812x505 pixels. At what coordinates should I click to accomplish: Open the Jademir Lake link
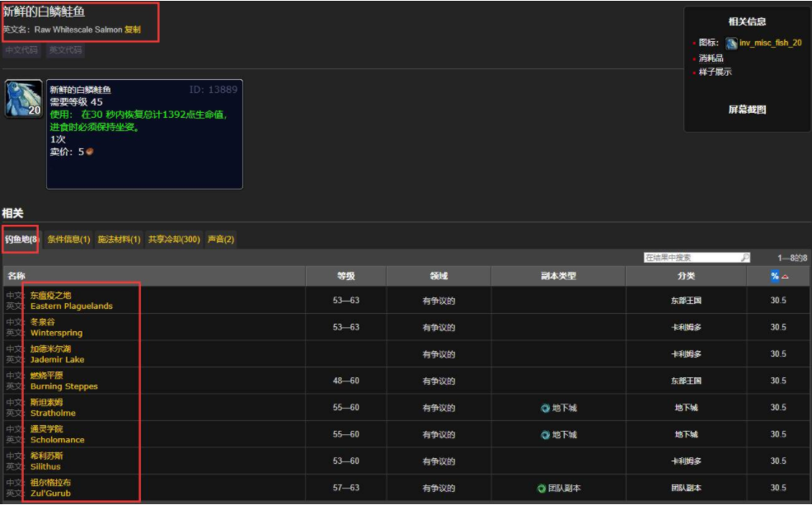(58, 360)
